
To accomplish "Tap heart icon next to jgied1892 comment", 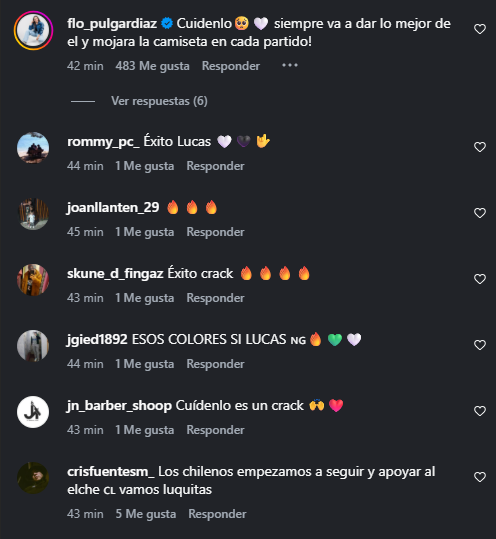I will click(480, 345).
